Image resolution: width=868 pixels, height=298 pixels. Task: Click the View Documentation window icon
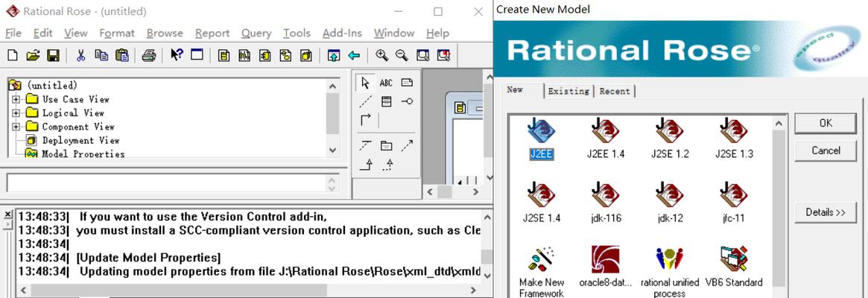click(197, 55)
